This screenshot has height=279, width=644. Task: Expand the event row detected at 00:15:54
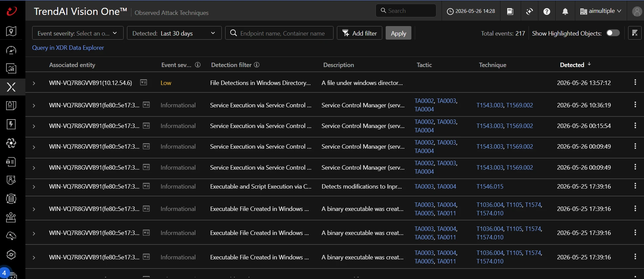click(x=34, y=126)
